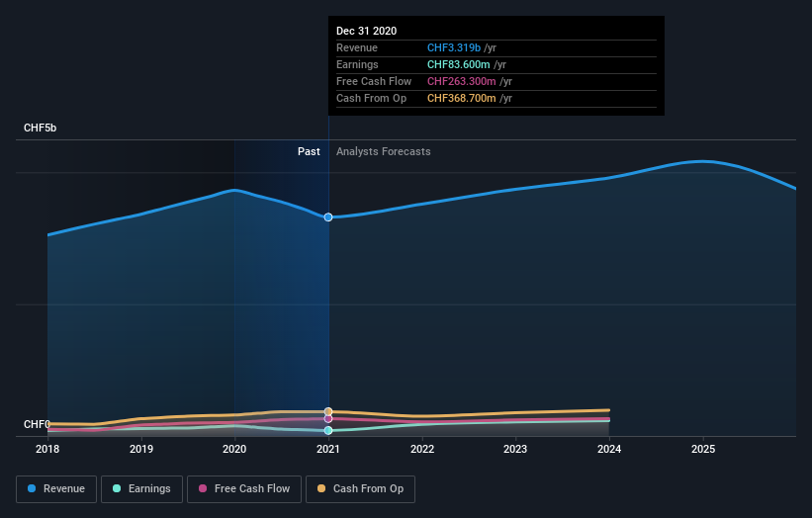Click the CHF3.319b revenue value

click(x=454, y=47)
